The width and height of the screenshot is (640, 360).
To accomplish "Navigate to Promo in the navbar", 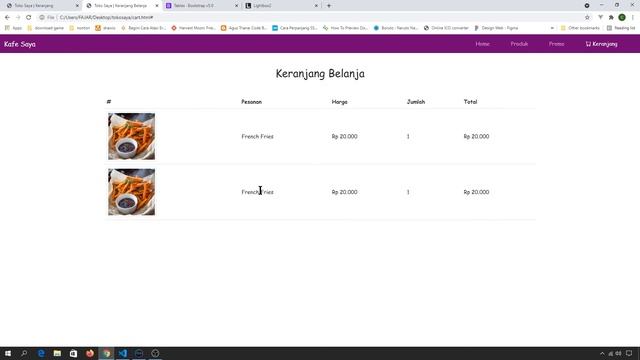I will point(556,44).
